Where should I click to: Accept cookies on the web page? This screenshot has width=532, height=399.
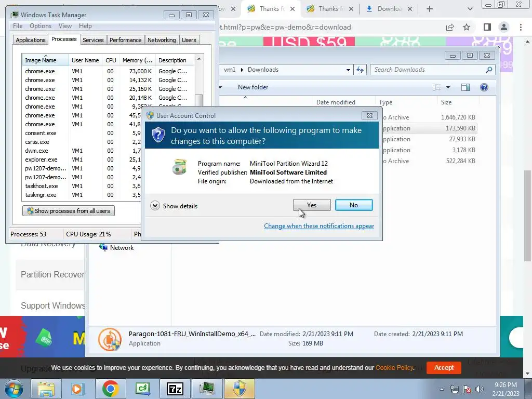(444, 367)
